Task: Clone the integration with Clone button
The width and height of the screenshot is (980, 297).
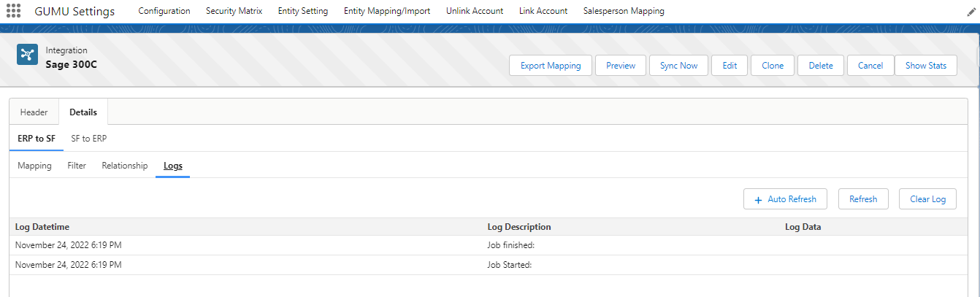Action: [x=773, y=65]
